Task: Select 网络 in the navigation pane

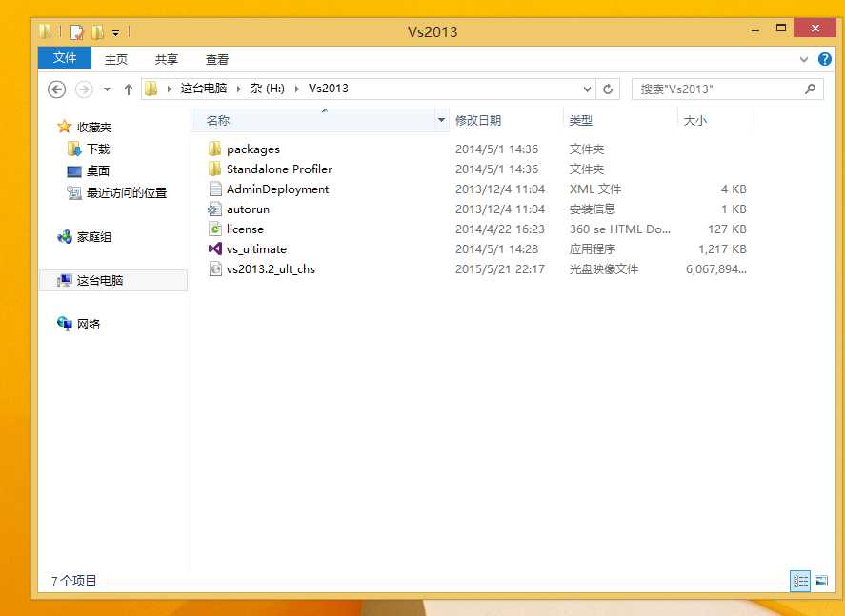Action: coord(89,324)
